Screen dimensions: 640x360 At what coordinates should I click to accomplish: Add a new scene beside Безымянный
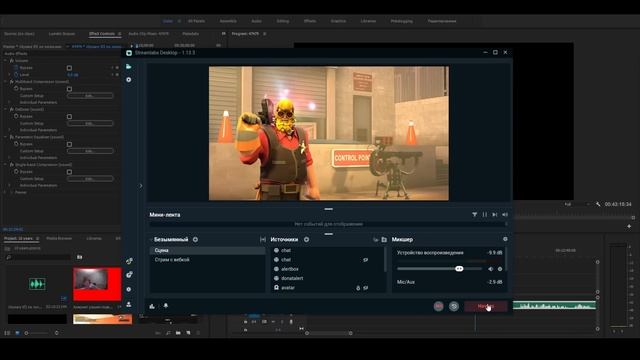pyautogui.click(x=196, y=240)
